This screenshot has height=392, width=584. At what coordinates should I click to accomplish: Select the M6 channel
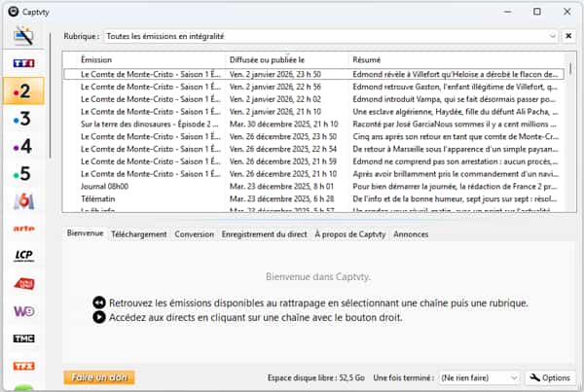point(23,201)
